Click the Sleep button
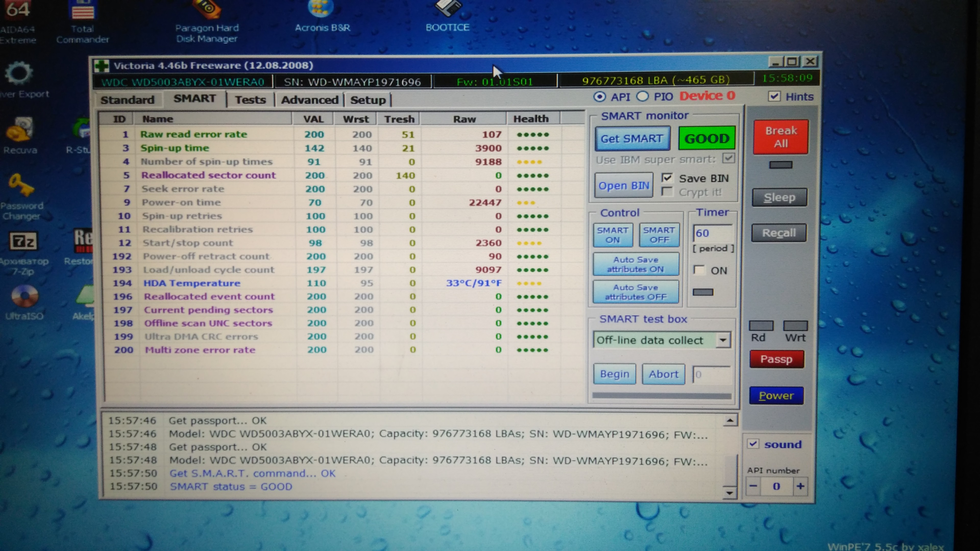This screenshot has width=980, height=551. click(x=779, y=197)
